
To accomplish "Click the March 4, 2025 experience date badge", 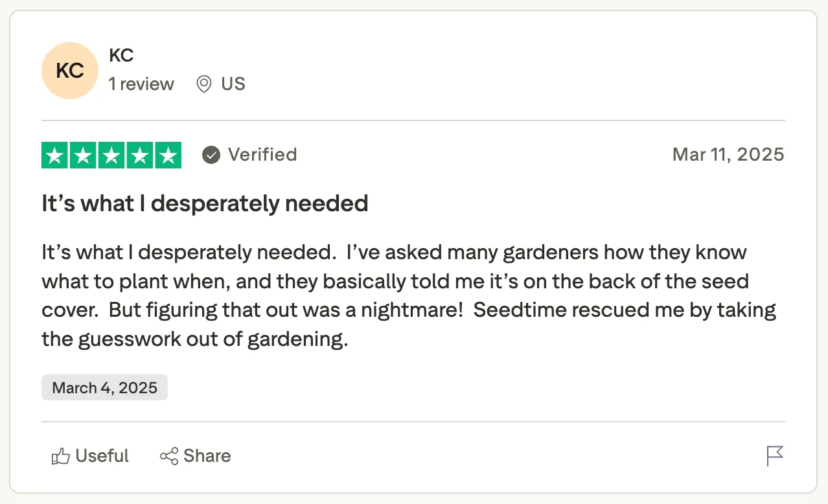I will pyautogui.click(x=104, y=387).
